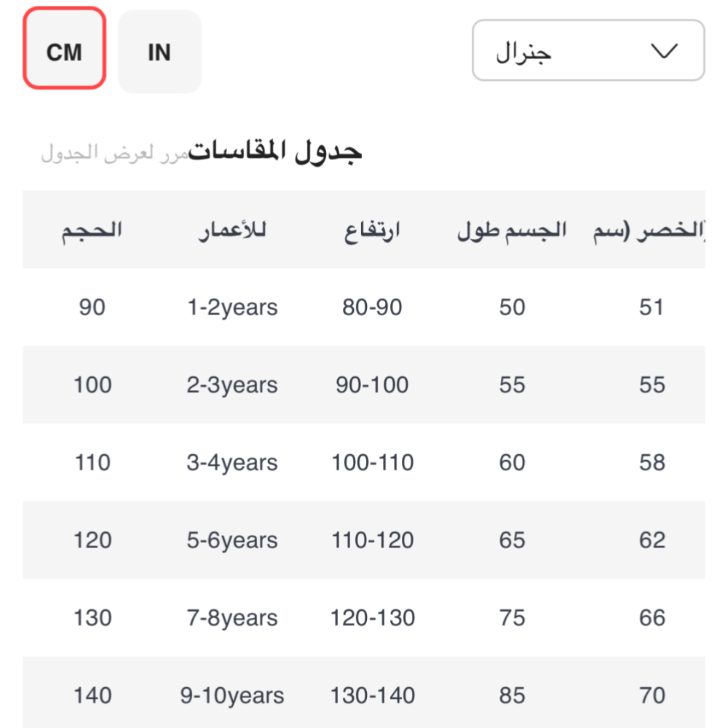Switch size units to IN
728x728 pixels.
click(159, 52)
